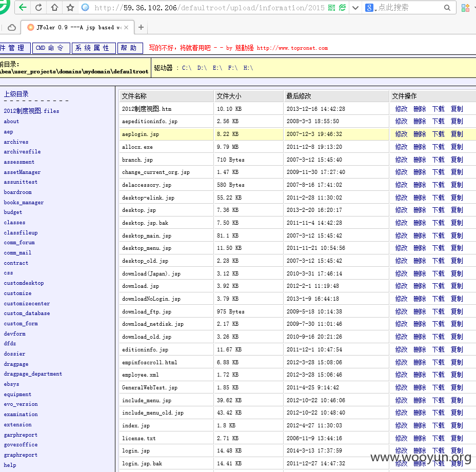Switch to drive D:\
Image resolution: width=476 pixels, height=472 pixels.
pyautogui.click(x=202, y=68)
